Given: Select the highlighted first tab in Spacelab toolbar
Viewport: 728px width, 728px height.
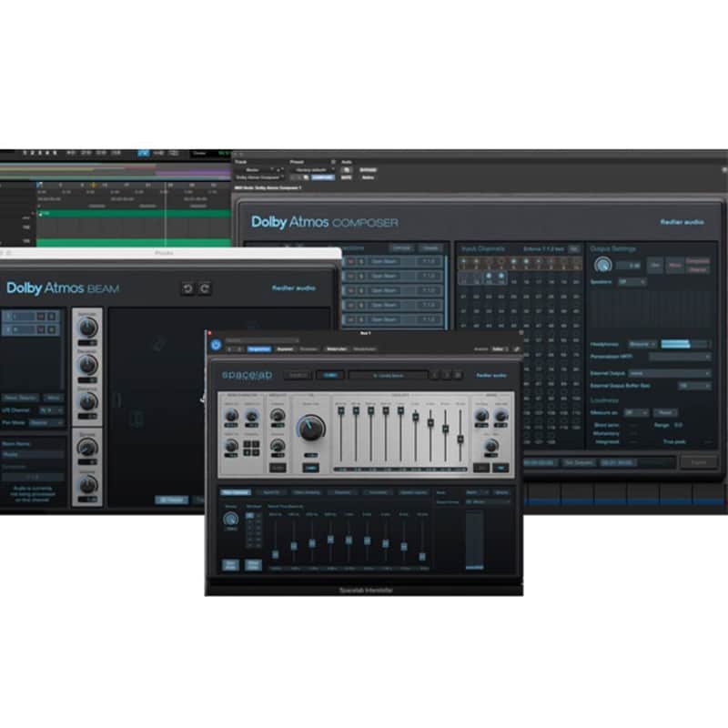Looking at the screenshot, I should pos(259,349).
